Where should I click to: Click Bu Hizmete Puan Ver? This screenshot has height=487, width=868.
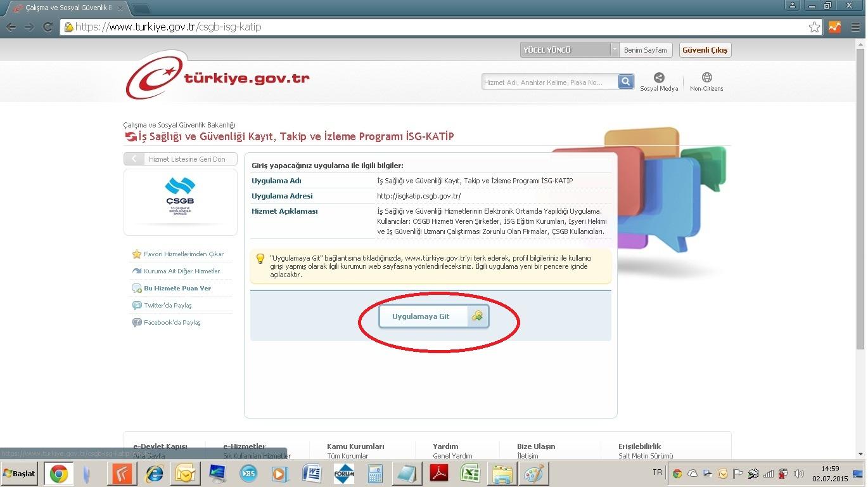(x=177, y=289)
